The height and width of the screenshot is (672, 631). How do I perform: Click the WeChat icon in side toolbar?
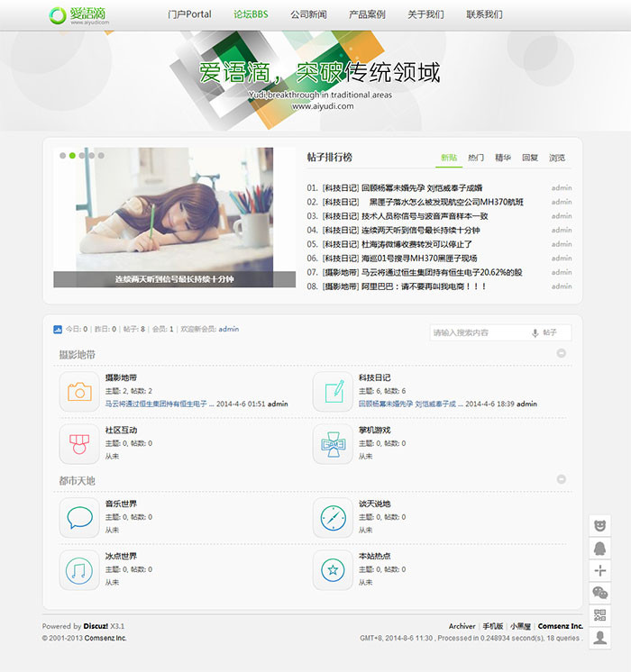pyautogui.click(x=599, y=593)
